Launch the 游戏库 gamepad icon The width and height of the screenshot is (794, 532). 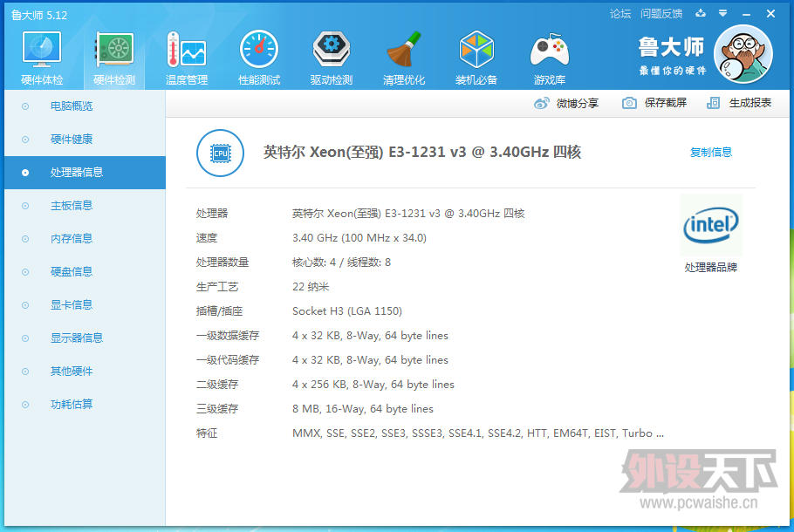550,56
